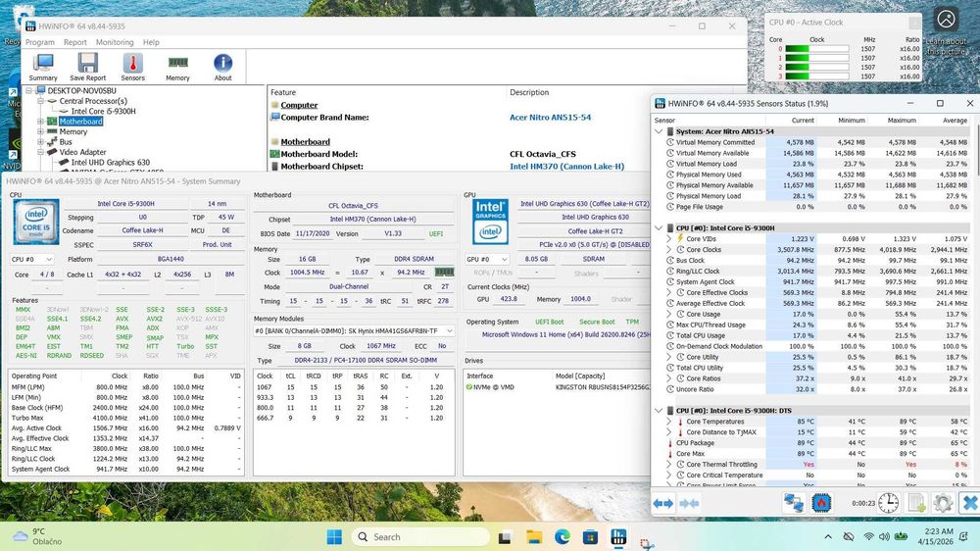
Task: Click the memory chip icon beside 94.2 MHz
Action: point(444,272)
